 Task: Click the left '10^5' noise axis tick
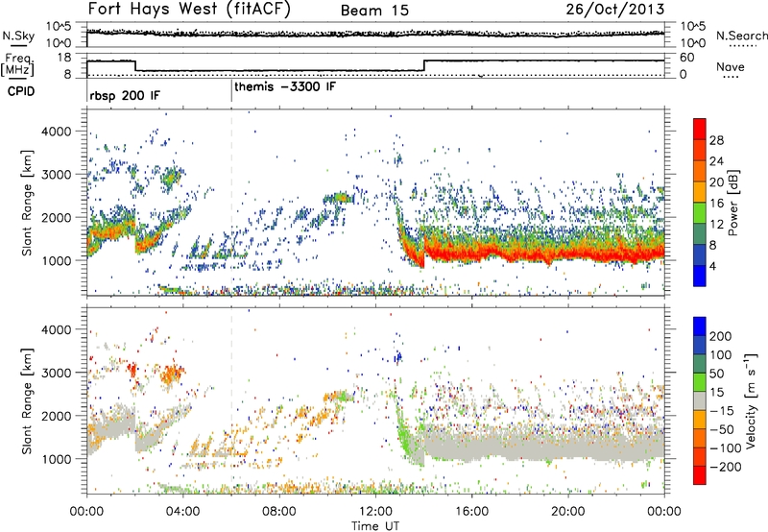pyautogui.click(x=59, y=27)
